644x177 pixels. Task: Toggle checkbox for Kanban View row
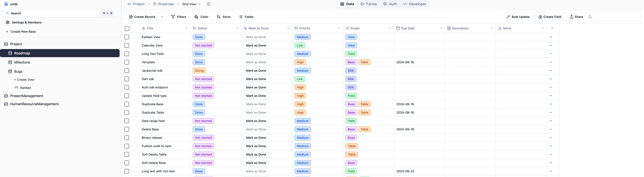click(x=127, y=37)
